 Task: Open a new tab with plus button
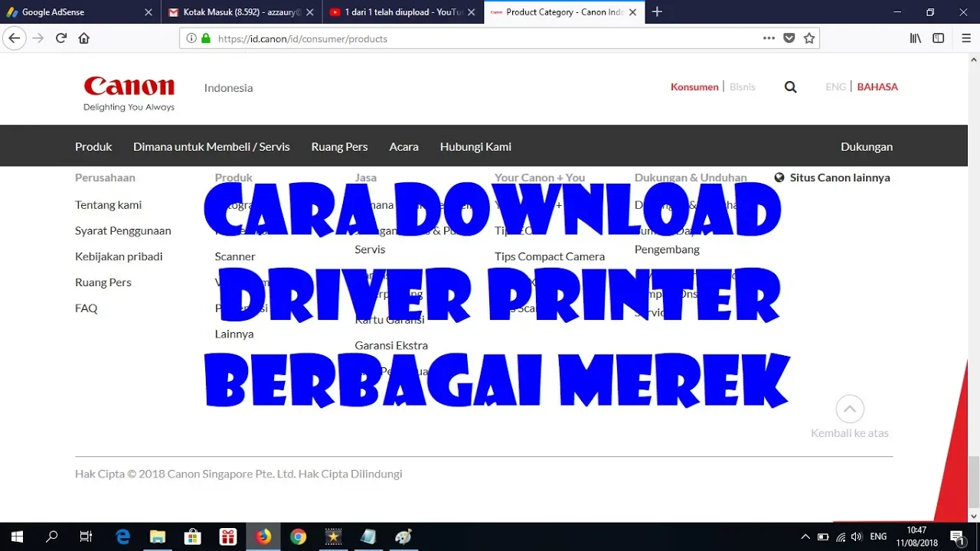coord(657,11)
